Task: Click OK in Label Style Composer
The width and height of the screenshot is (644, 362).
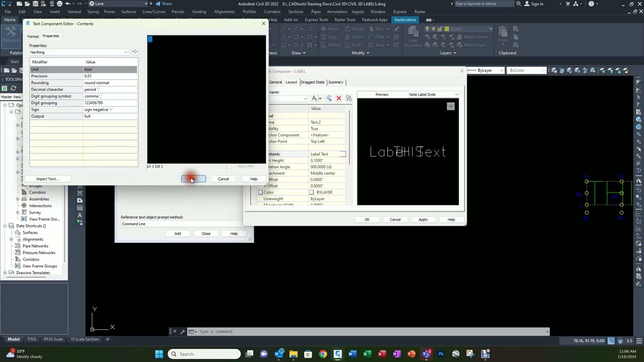Action: click(x=367, y=220)
